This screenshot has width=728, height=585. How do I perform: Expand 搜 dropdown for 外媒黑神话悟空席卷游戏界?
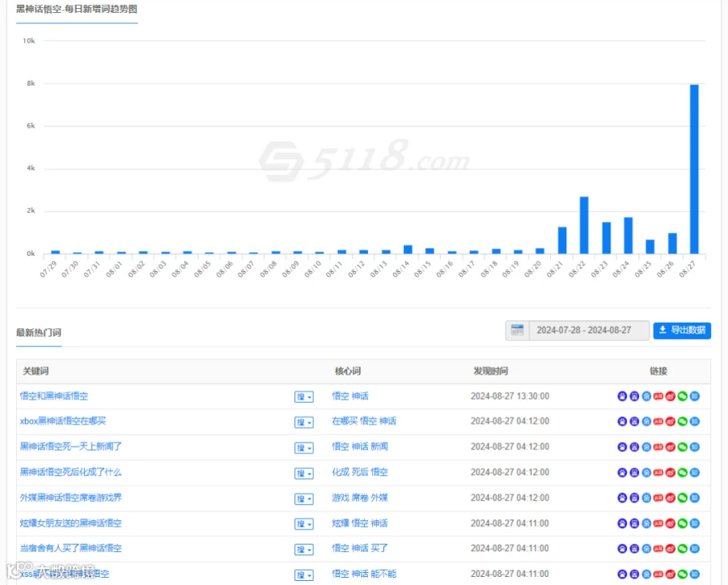tap(304, 499)
